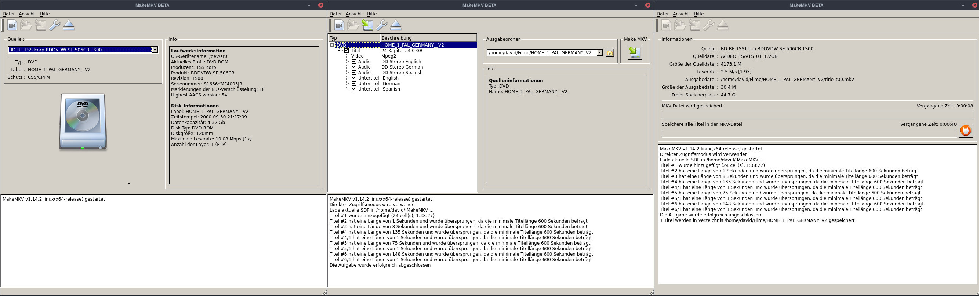The image size is (980, 296).
Task: Greyed backup icon in right window toolbar
Action: point(695,25)
